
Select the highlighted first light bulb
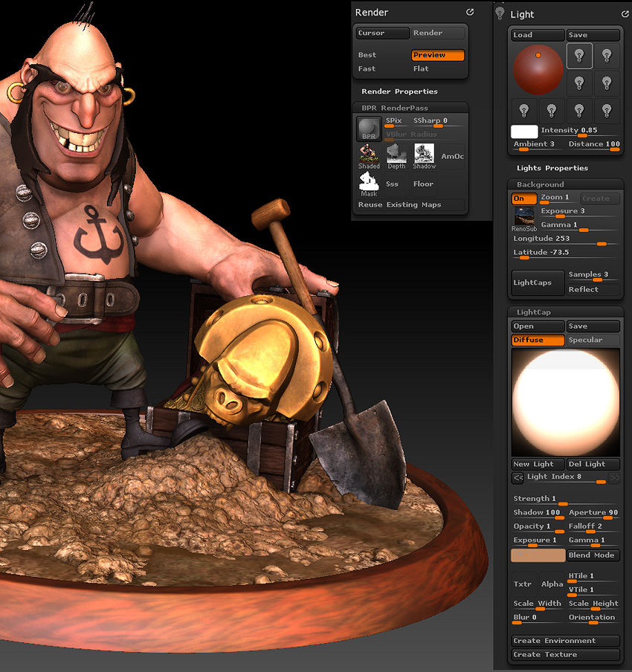(x=579, y=56)
